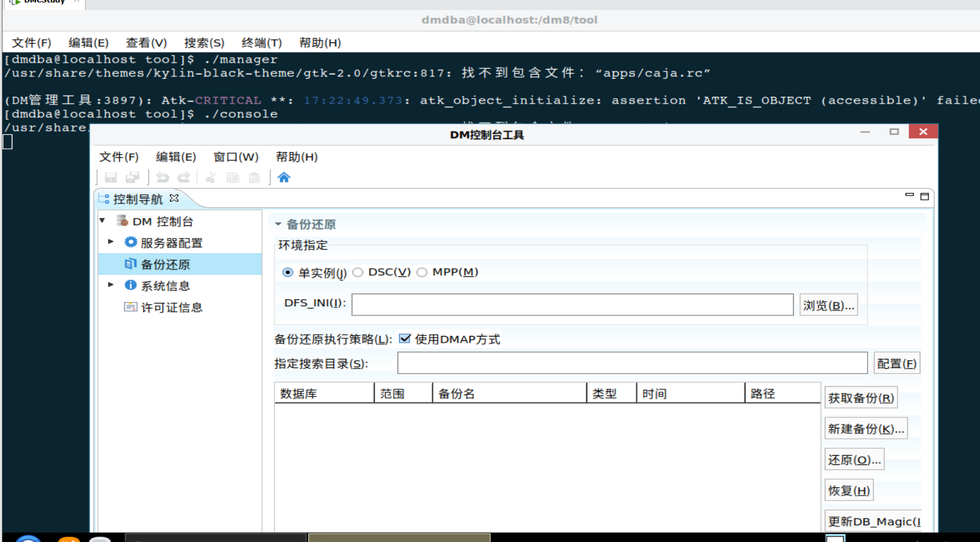Viewport: 980px width, 542px height.
Task: Click the 备份还原 tree item icon
Action: [130, 264]
